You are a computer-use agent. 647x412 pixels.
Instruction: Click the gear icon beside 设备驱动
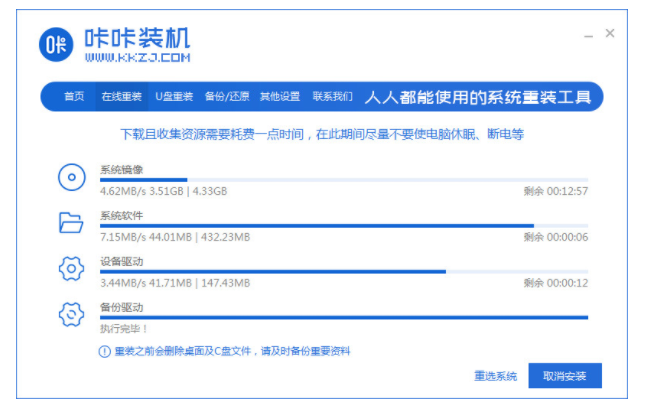click(x=70, y=268)
